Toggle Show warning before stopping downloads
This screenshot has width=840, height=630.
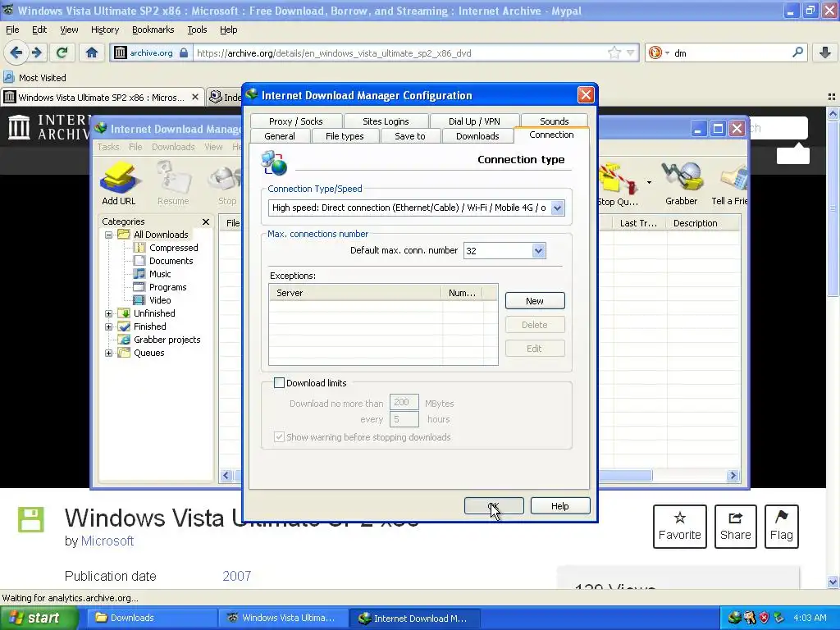coord(279,437)
